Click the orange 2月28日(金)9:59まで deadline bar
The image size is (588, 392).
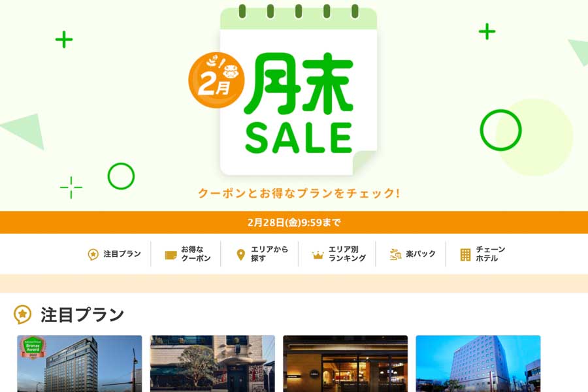click(294, 222)
